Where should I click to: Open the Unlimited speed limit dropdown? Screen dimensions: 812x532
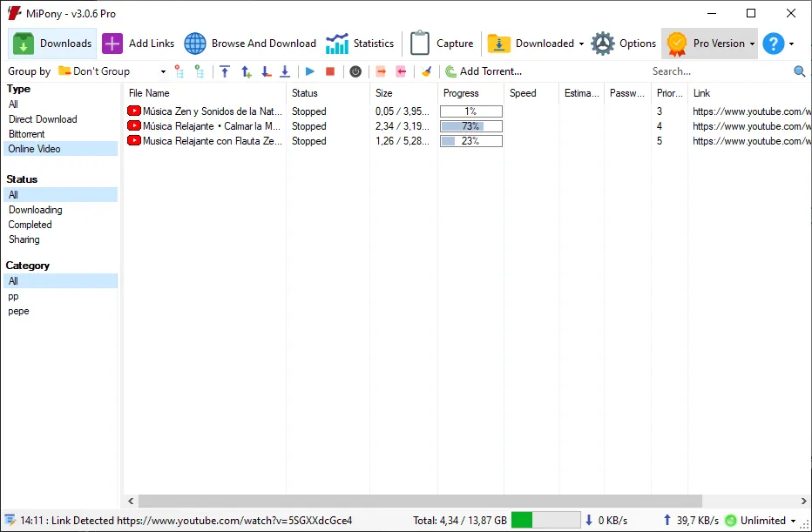pos(761,520)
